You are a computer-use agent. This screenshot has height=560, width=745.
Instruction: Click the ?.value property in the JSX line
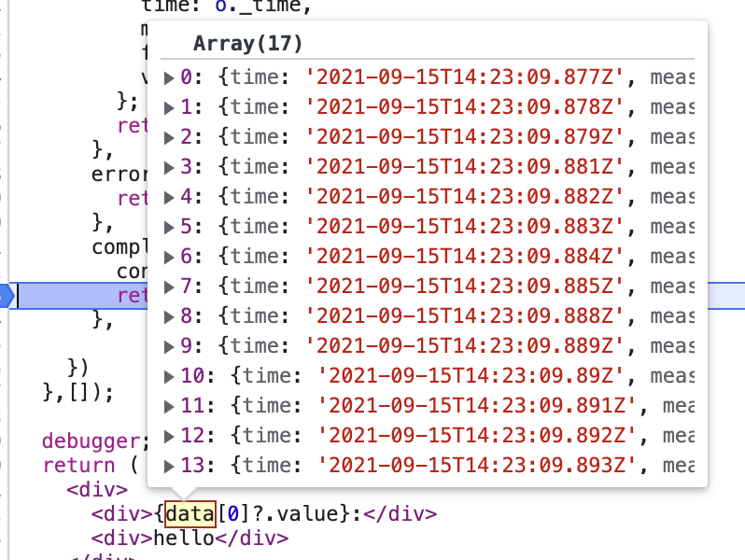(x=295, y=514)
